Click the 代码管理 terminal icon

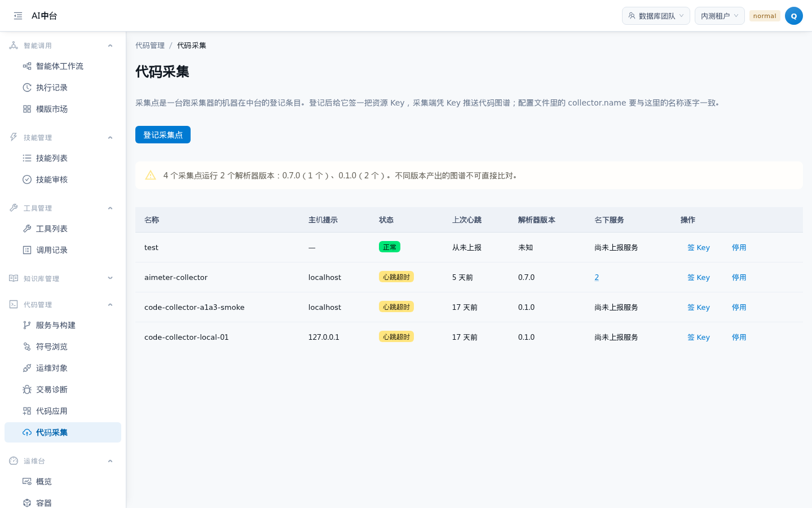(14, 304)
